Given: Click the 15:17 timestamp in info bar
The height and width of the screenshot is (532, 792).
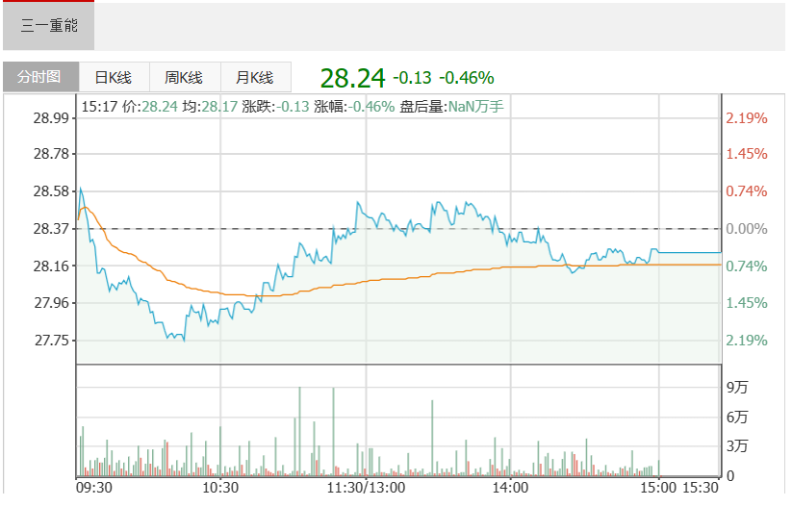Looking at the screenshot, I should [98, 106].
